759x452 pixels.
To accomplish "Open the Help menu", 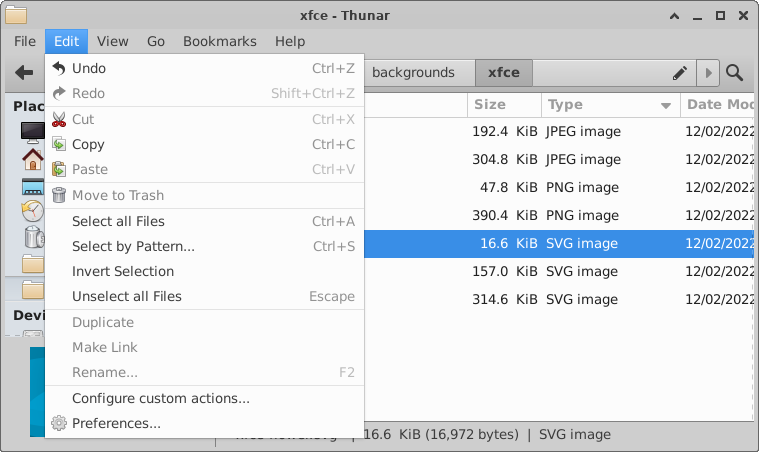I will tap(290, 42).
